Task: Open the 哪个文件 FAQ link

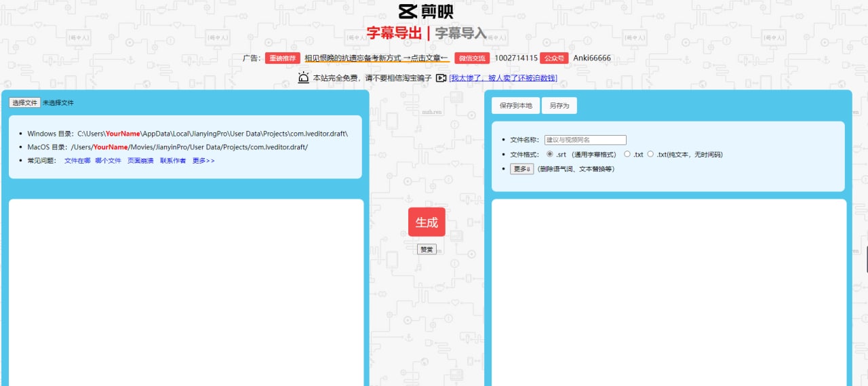Action: point(108,161)
